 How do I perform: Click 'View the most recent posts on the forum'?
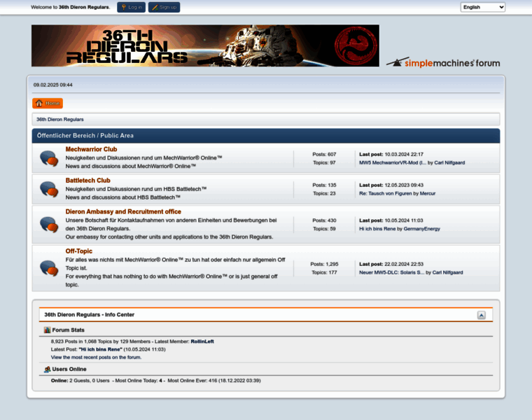[x=96, y=357]
